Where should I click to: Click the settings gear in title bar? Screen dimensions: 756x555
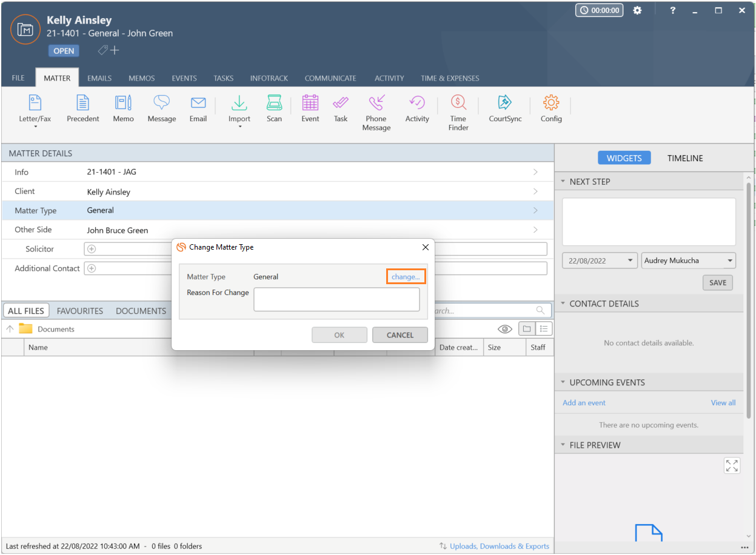tap(637, 10)
